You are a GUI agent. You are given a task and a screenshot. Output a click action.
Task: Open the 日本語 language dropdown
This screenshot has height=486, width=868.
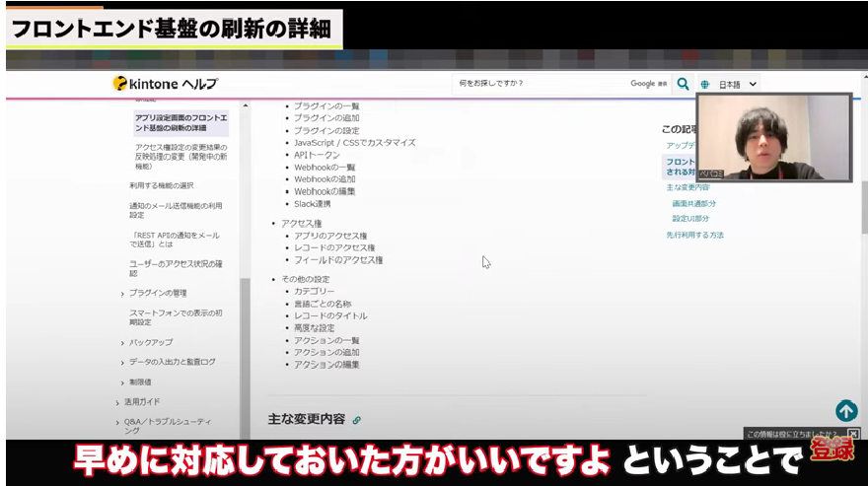[x=737, y=85]
